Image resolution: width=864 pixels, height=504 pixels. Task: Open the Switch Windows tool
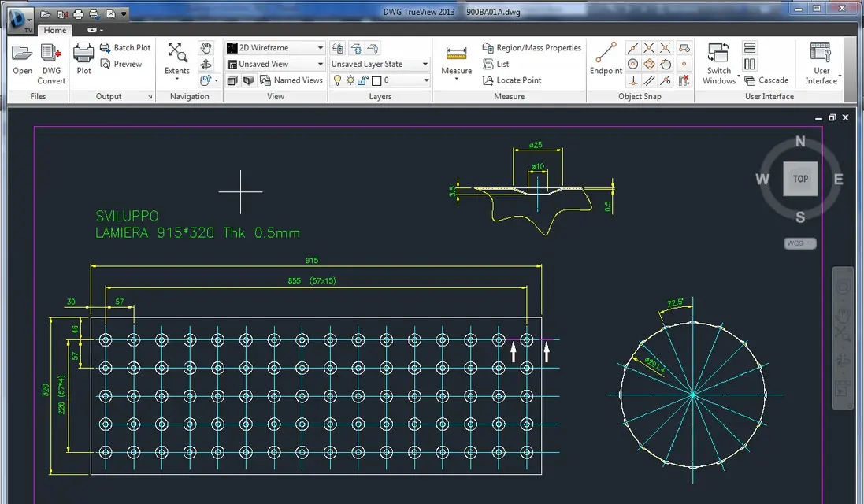(x=718, y=53)
